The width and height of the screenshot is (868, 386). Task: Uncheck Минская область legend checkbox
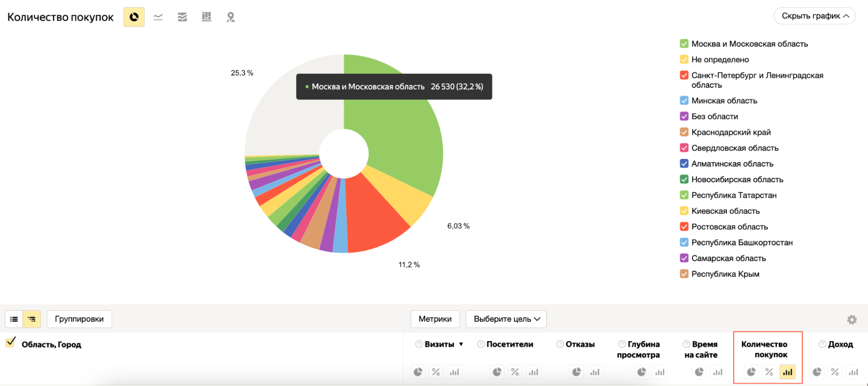point(684,101)
